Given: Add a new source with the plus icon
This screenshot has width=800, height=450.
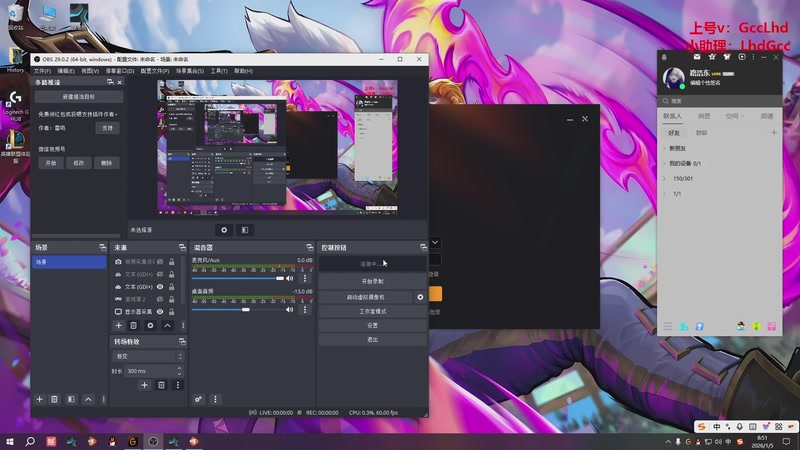Looking at the screenshot, I should 118,326.
